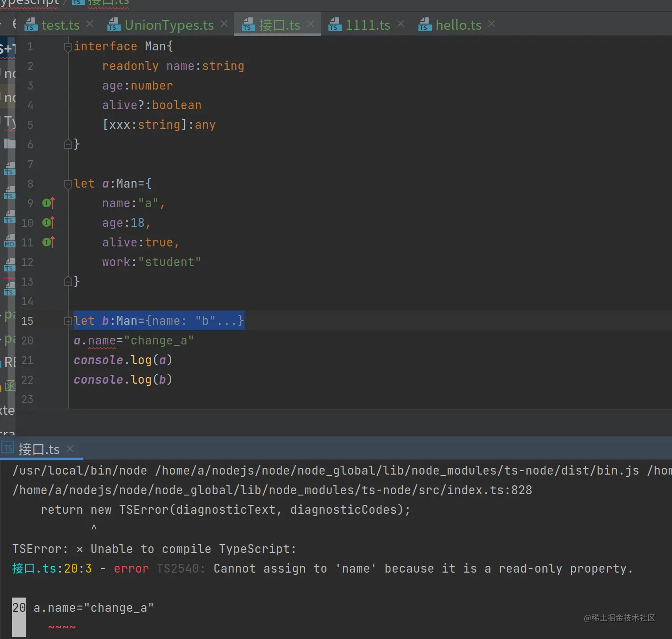
Task: Close the 接口.ts run tab
Action: (70, 449)
